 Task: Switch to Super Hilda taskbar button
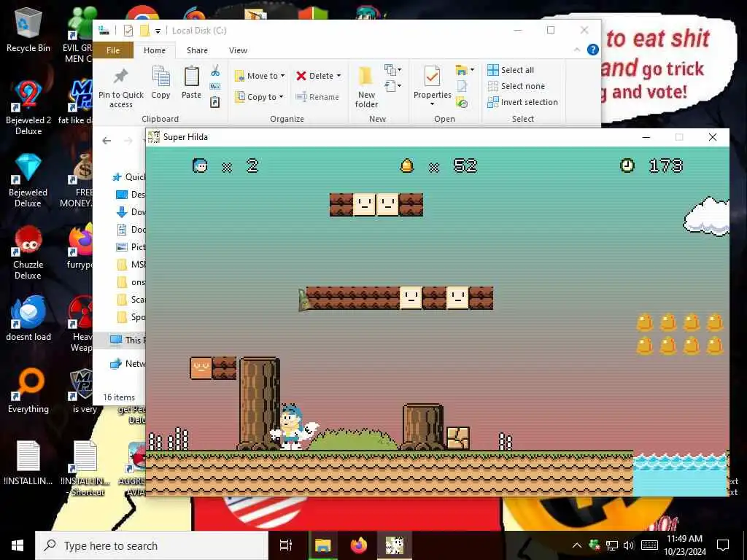[x=395, y=545]
